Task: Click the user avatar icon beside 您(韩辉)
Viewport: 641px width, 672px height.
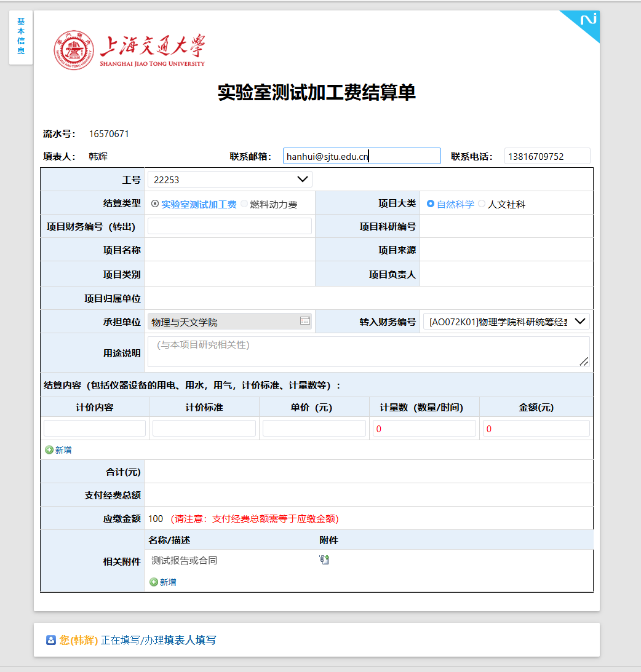Action: [x=51, y=640]
